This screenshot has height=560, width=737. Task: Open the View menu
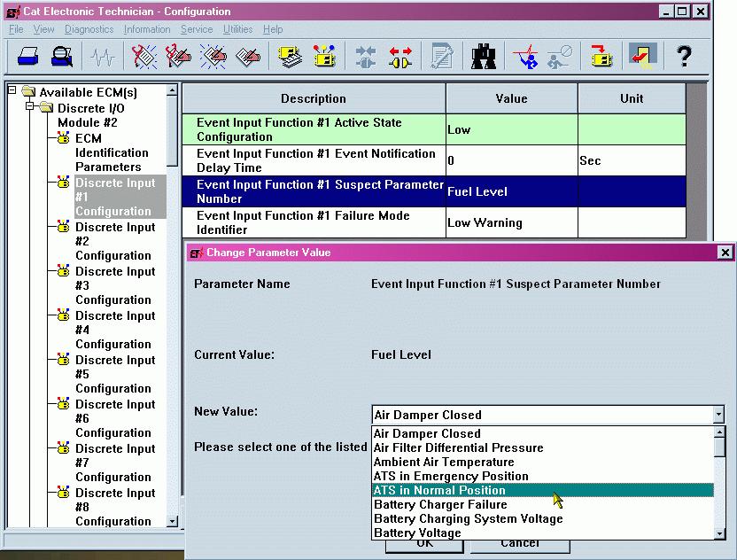tap(43, 29)
